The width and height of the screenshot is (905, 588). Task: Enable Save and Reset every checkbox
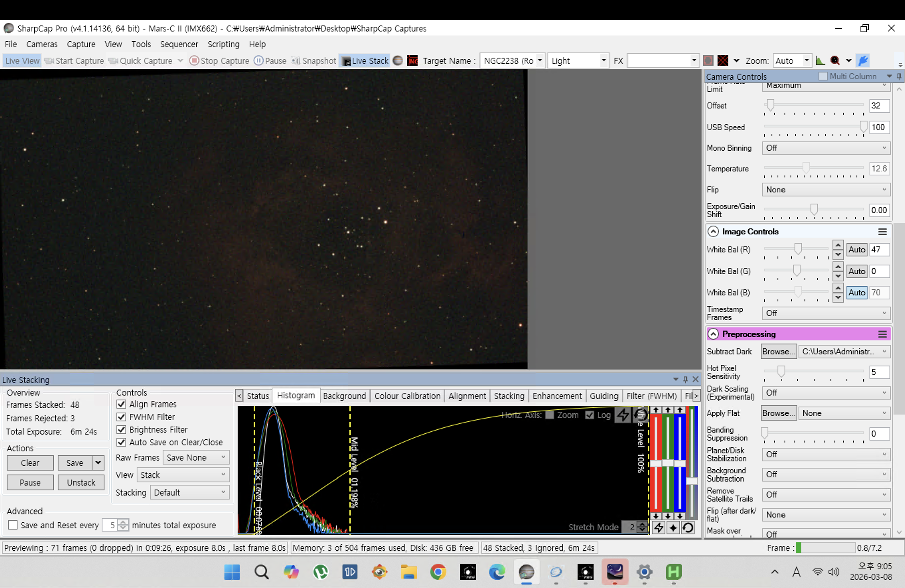(13, 525)
